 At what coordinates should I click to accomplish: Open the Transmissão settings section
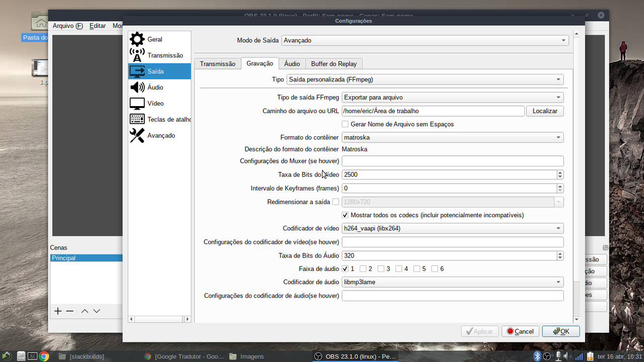(159, 55)
